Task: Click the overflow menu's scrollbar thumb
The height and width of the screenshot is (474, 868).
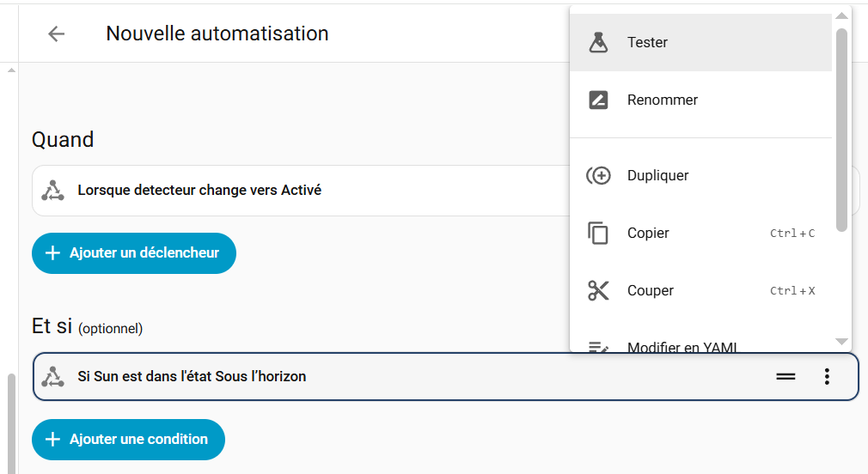Action: 842,129
